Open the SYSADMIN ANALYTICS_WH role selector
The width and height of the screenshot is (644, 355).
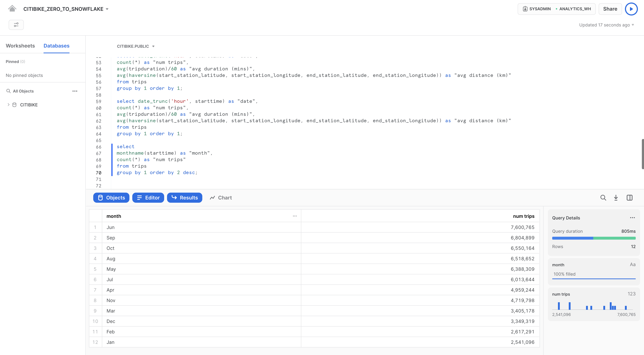(x=557, y=9)
